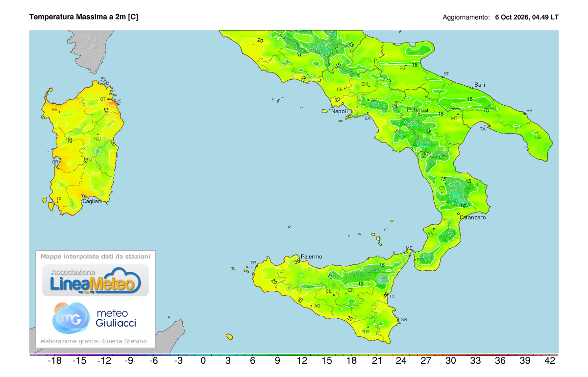Click the 'Aggiornamento:' label
This screenshot has height=377, width=588.
(466, 17)
